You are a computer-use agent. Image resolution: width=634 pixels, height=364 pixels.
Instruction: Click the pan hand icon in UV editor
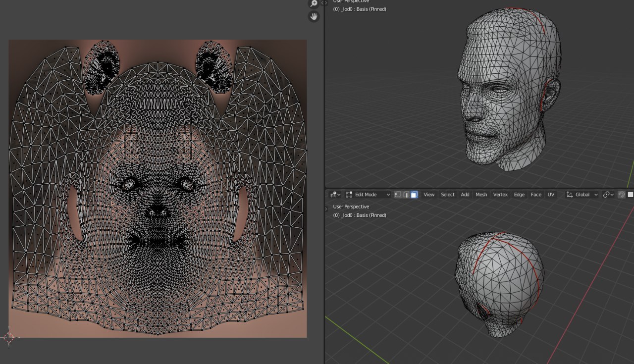coord(314,16)
